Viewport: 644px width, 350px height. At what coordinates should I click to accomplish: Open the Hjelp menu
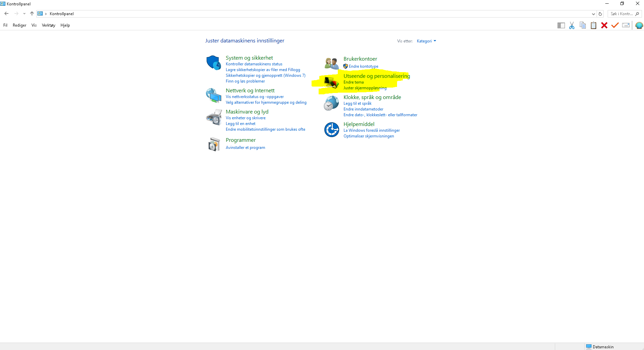tap(65, 25)
